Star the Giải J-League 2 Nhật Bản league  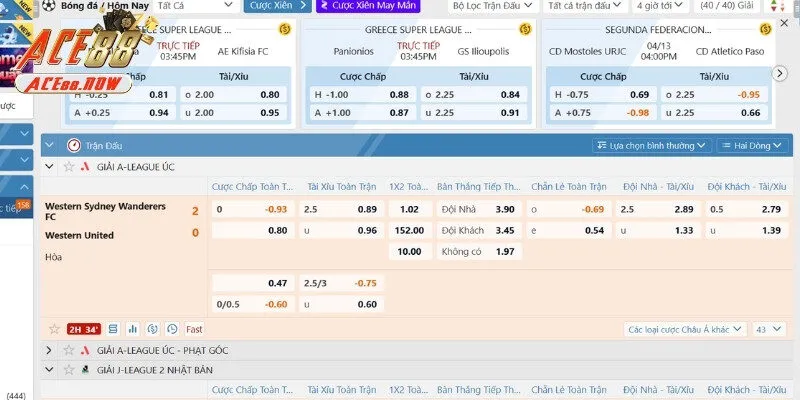69,369
